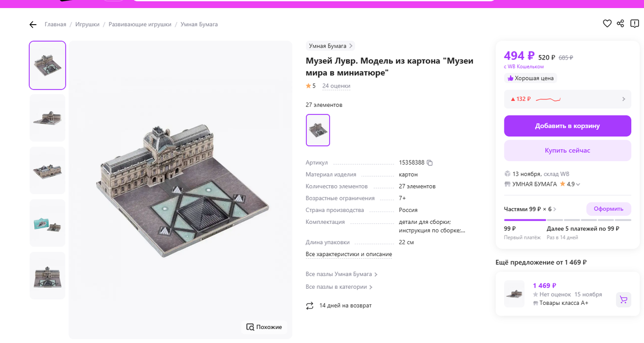Select fourth thumbnail showing packaging box
The image size is (644, 343).
coord(47,223)
